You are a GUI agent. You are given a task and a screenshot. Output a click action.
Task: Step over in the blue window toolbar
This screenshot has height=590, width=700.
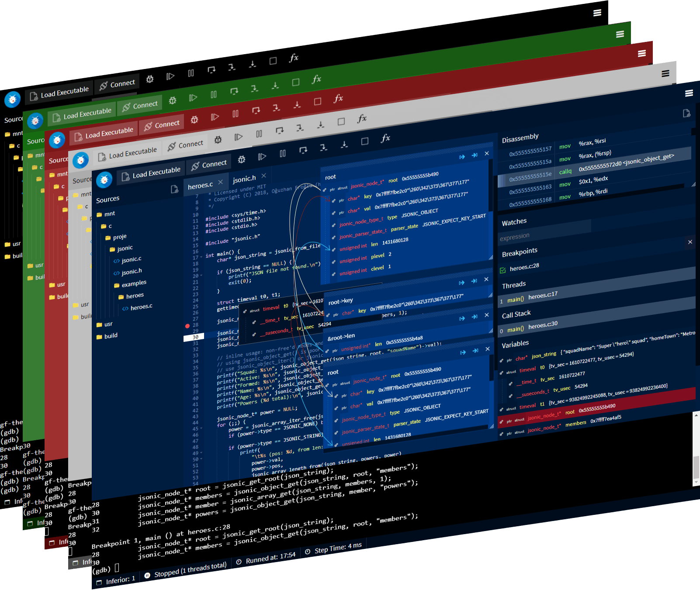pyautogui.click(x=303, y=150)
